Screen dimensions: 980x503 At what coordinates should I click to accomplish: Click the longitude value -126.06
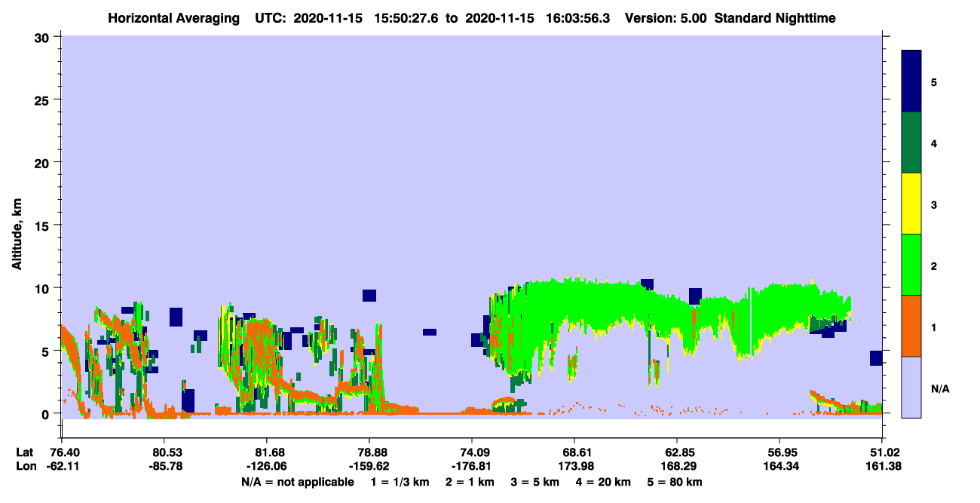(x=266, y=467)
